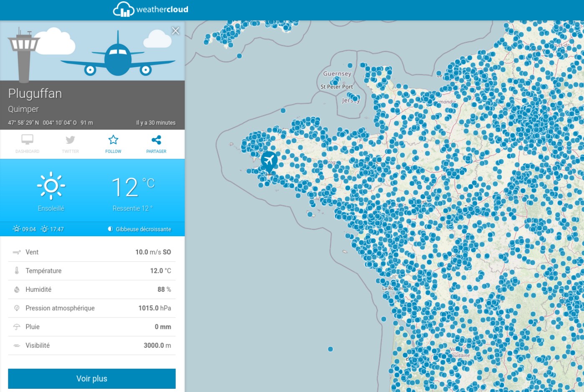Click the airport banner illustration
The height and width of the screenshot is (392, 584).
click(92, 51)
